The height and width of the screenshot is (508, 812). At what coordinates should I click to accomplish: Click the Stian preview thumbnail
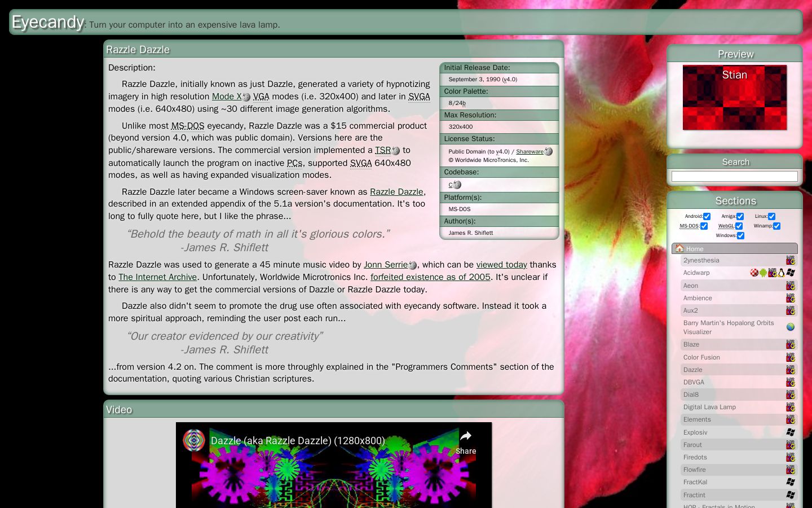(735, 98)
